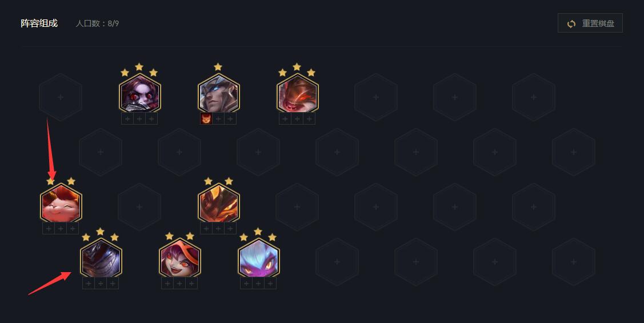Click empty hex directly left of purple-skinned champion

(61, 97)
